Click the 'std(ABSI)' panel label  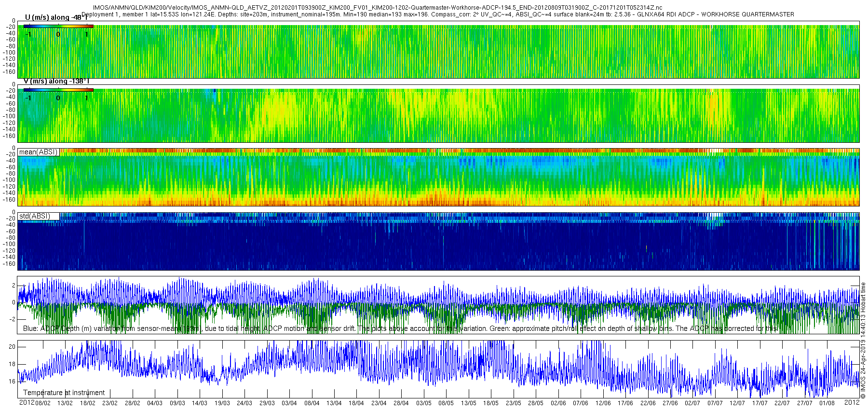click(35, 216)
